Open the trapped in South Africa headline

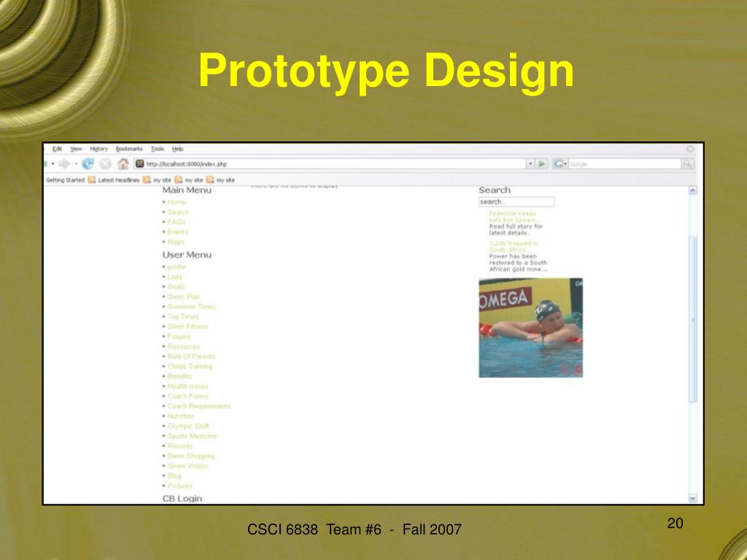pyautogui.click(x=514, y=246)
